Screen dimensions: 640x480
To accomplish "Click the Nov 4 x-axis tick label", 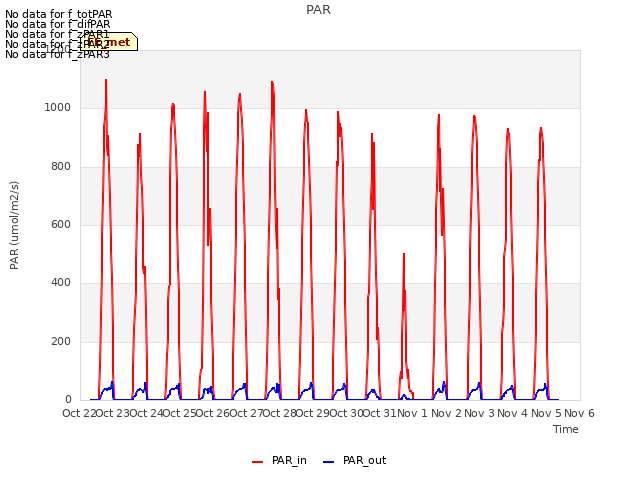I will [x=513, y=413].
